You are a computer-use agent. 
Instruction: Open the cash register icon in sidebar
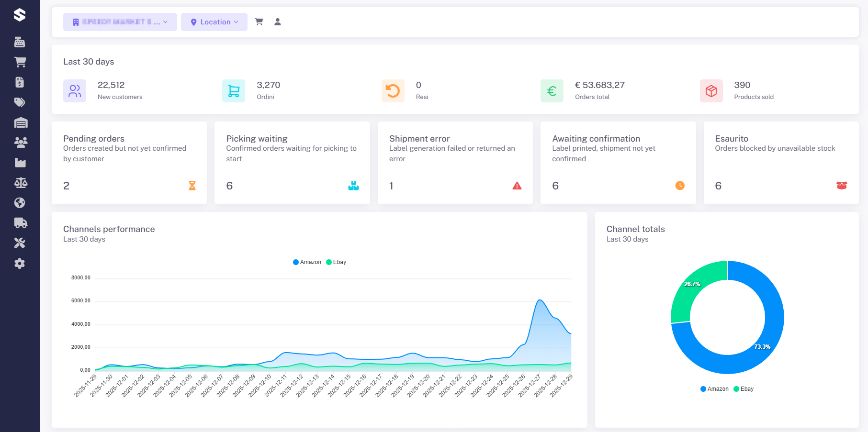[20, 42]
